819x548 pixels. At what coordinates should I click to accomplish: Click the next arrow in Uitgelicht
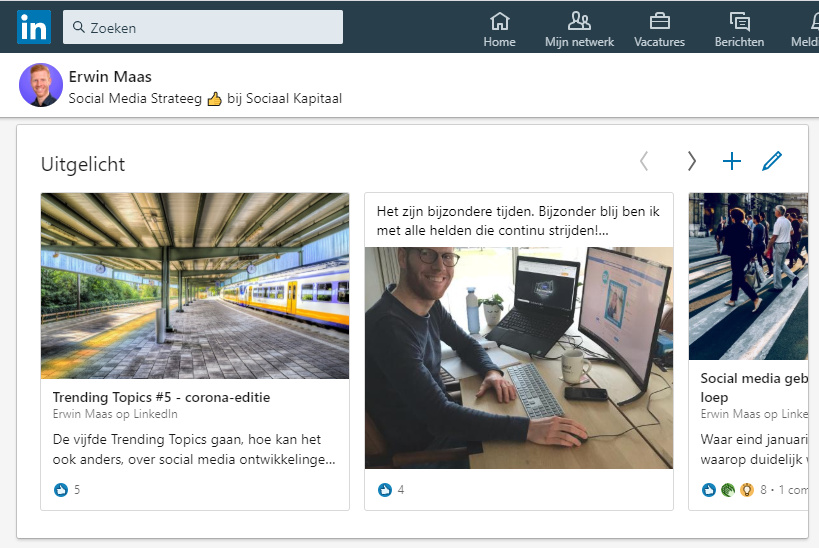(x=692, y=161)
